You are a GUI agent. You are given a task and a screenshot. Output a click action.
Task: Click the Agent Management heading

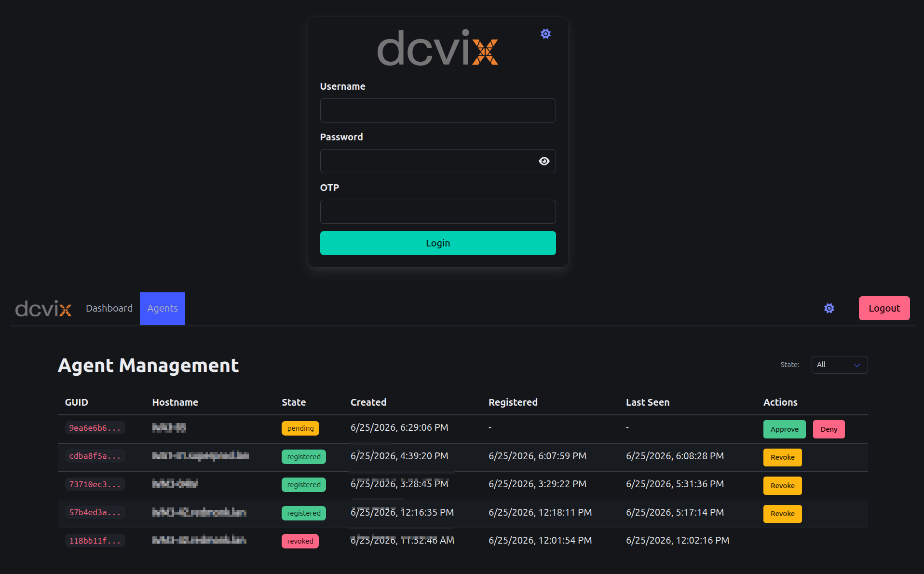(148, 366)
